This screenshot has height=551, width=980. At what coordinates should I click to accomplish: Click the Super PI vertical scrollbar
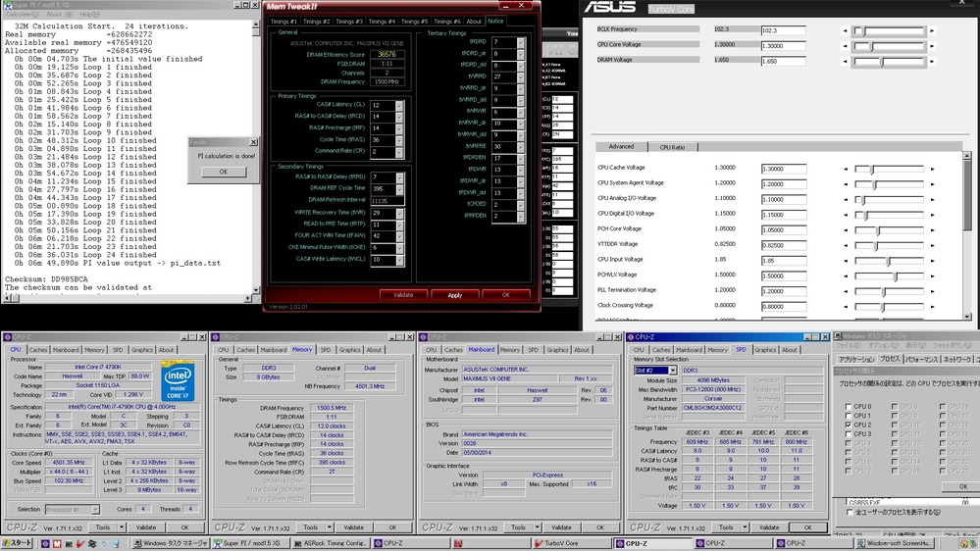click(x=256, y=156)
